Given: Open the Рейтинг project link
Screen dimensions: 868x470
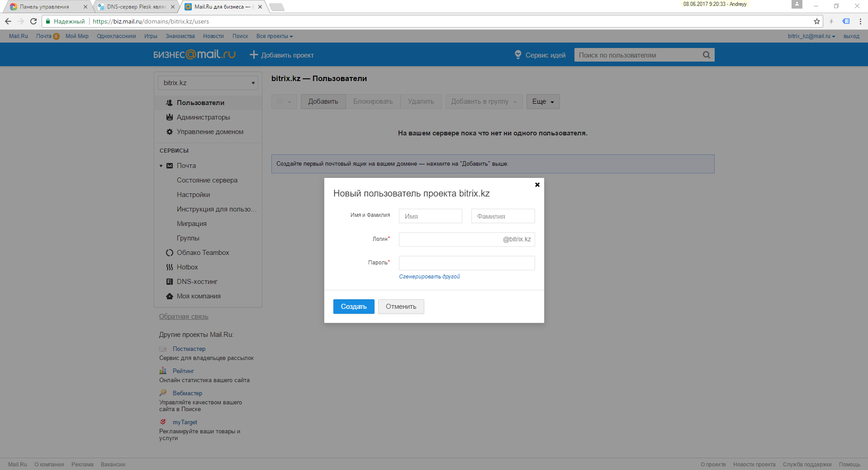Looking at the screenshot, I should (183, 371).
